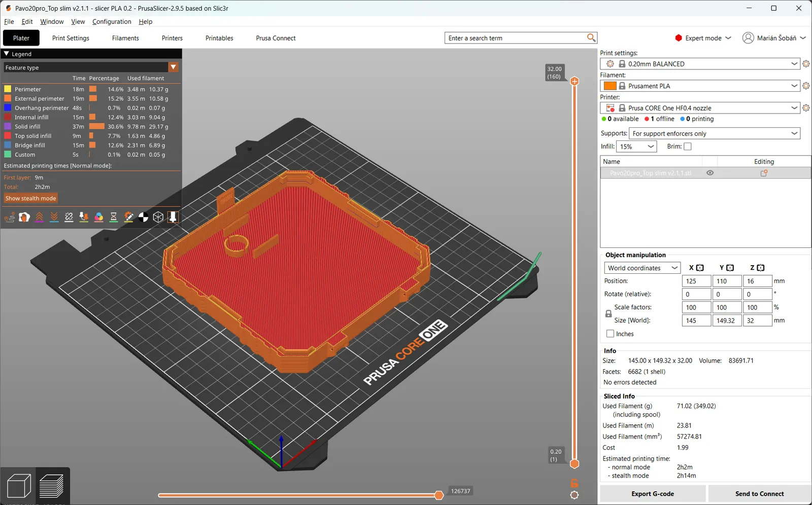Screen dimensions: 812x505
Task: Click the orange one-layer mode lock icon
Action: pos(574,483)
